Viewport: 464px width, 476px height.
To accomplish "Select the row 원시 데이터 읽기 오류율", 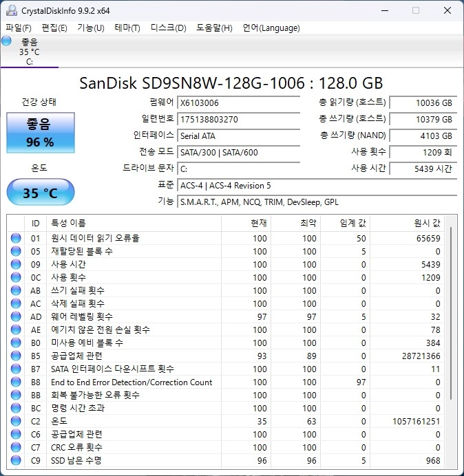I will click(x=226, y=238).
